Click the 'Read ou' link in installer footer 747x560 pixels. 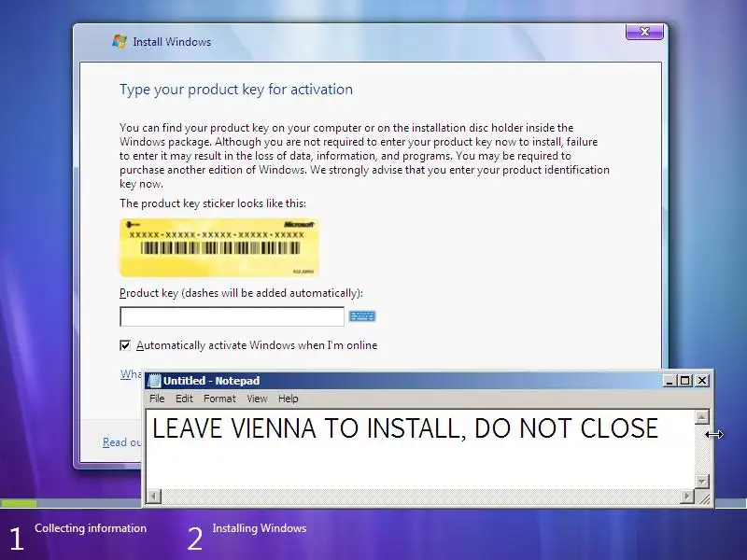pos(122,442)
